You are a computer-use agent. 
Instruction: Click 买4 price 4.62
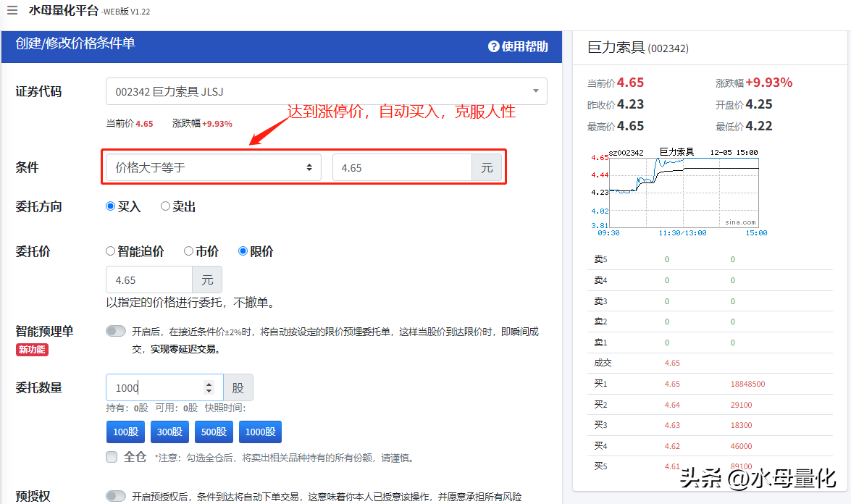pyautogui.click(x=672, y=446)
